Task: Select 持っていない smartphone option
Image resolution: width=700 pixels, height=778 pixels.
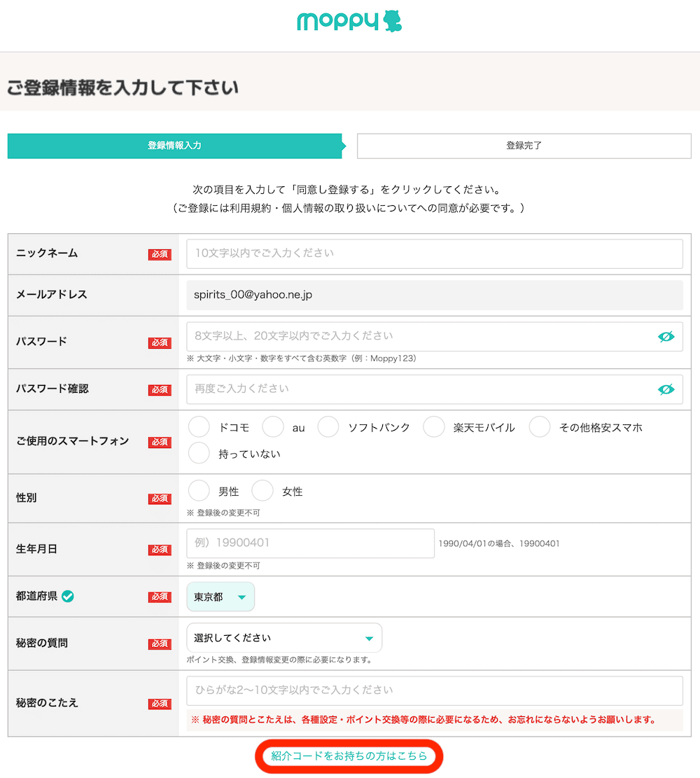Action: [198, 452]
